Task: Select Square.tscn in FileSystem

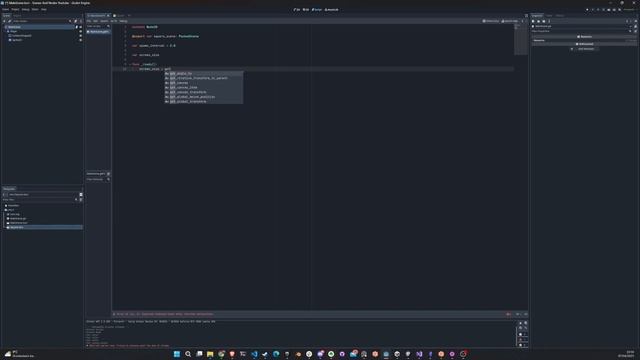Action: (16, 227)
